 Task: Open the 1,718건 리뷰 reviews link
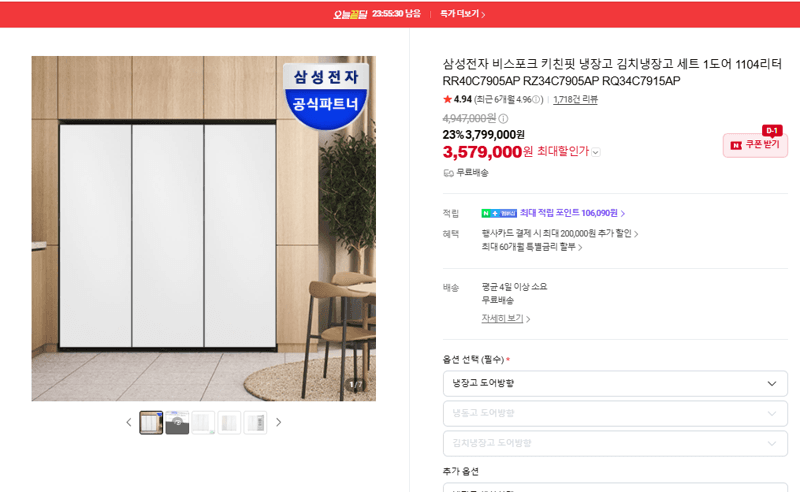[575, 100]
